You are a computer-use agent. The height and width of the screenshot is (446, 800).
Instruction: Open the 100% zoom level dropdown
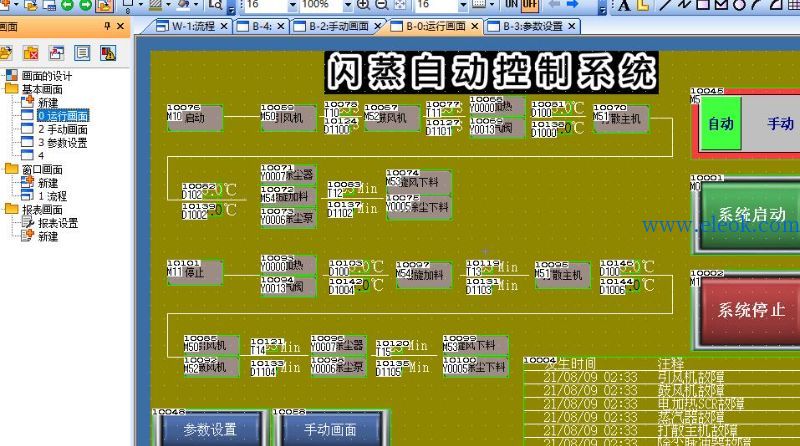pos(347,5)
